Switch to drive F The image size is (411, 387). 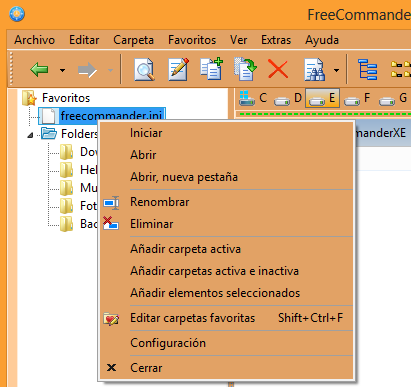click(357, 98)
